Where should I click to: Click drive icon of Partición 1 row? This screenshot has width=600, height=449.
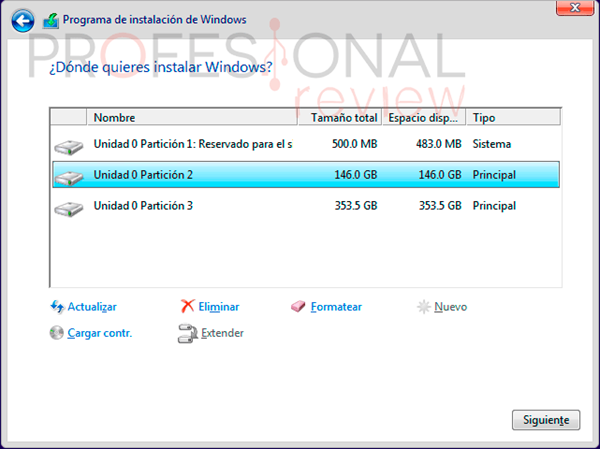point(68,147)
